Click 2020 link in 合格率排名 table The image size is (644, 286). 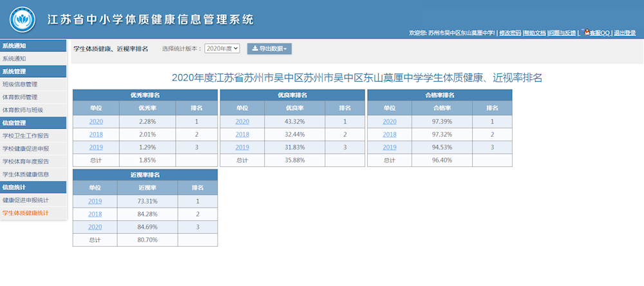390,122
